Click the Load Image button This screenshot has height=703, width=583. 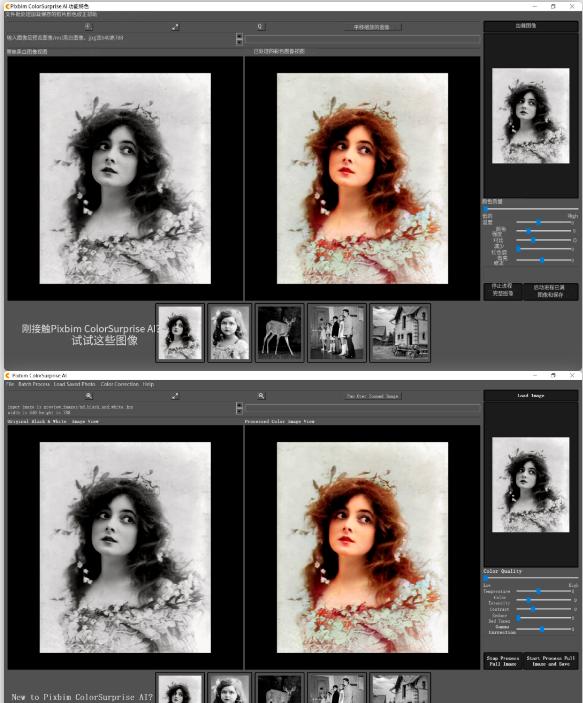point(531,395)
